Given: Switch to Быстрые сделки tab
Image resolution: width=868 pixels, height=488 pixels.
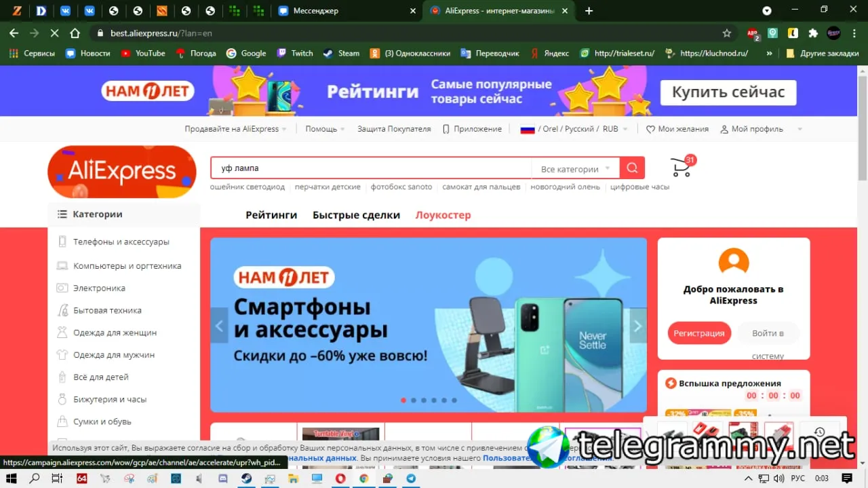Looking at the screenshot, I should [x=356, y=215].
